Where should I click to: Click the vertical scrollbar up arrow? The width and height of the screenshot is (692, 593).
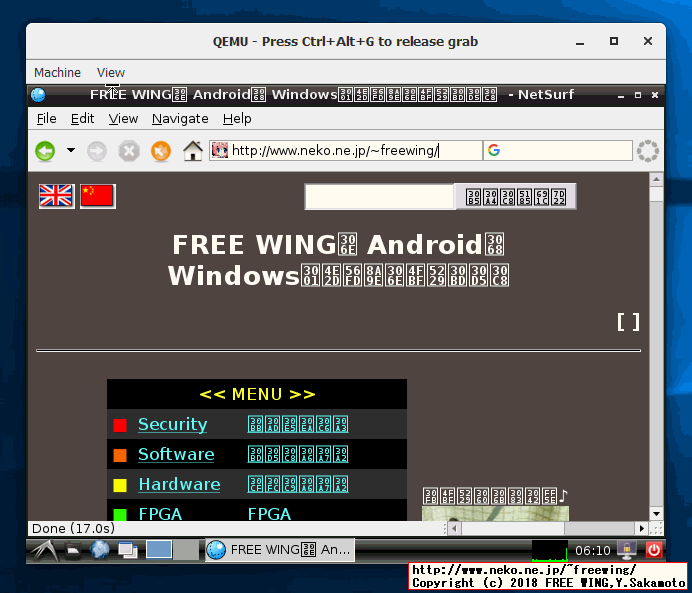[656, 179]
